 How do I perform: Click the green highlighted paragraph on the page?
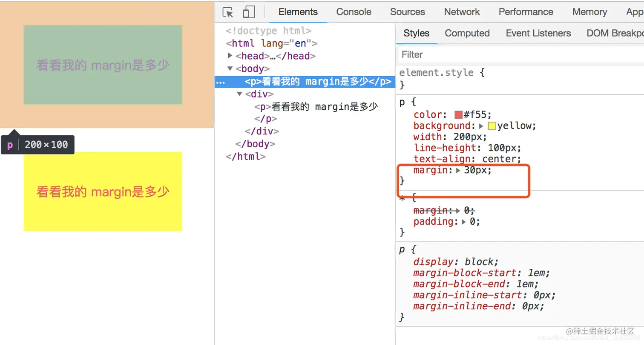[103, 65]
